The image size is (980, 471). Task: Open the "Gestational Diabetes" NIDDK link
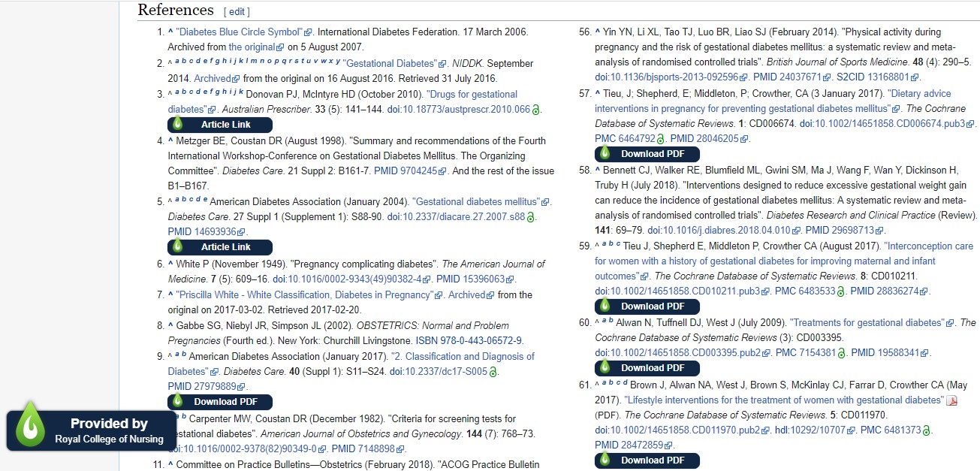pos(389,64)
